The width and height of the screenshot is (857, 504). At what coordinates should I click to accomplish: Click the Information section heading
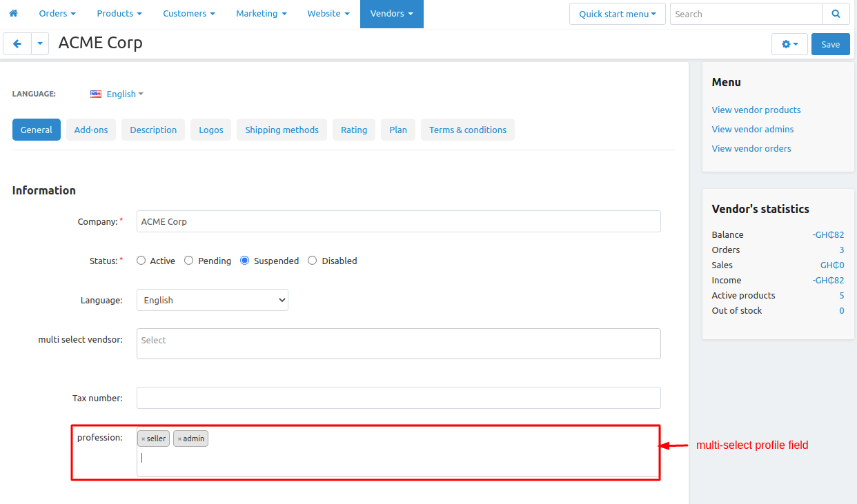click(x=44, y=190)
